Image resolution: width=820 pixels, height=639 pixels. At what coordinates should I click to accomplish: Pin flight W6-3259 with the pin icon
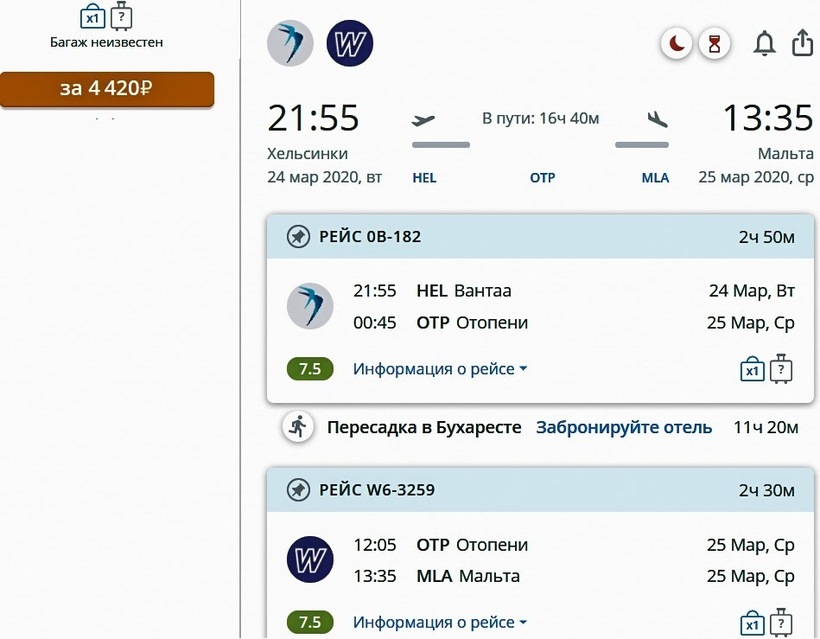pos(298,490)
